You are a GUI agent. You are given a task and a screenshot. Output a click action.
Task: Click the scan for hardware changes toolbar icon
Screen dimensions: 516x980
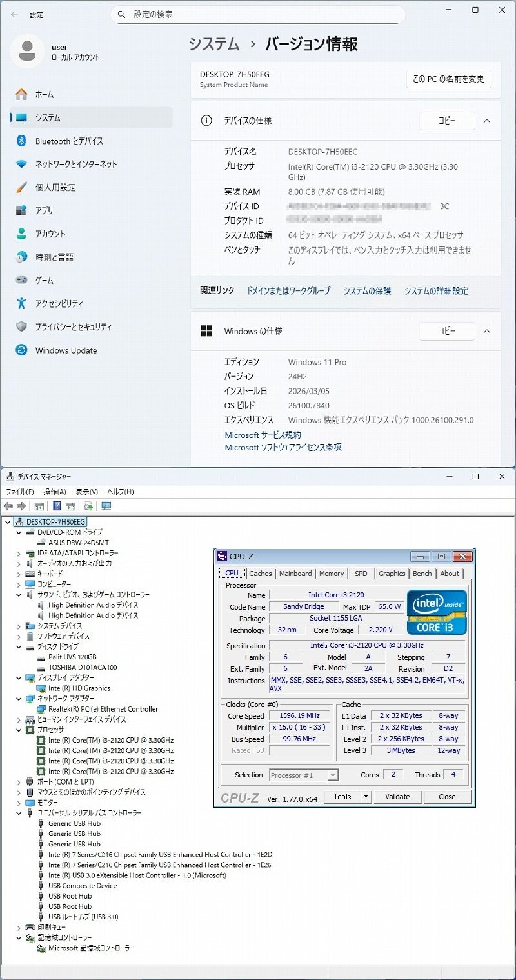[106, 506]
